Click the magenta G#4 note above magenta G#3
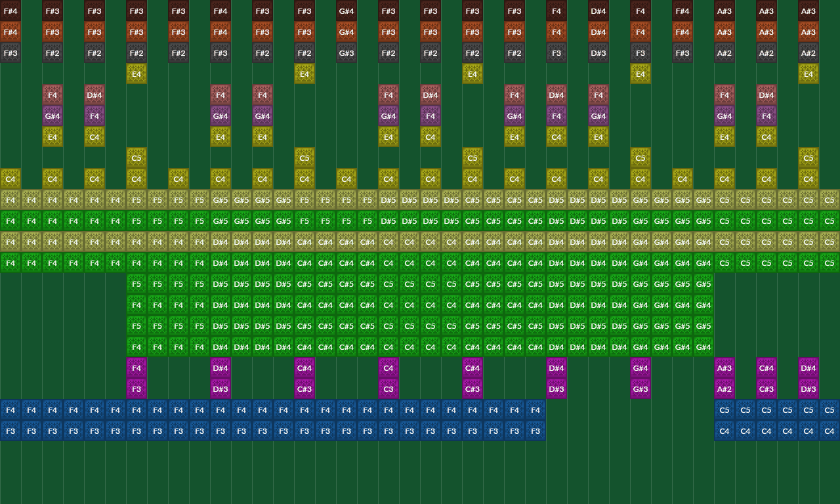The height and width of the screenshot is (504, 840). tap(640, 368)
